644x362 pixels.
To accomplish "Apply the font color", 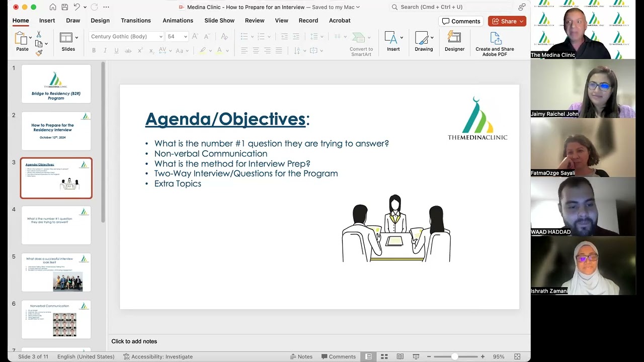I will tap(219, 51).
